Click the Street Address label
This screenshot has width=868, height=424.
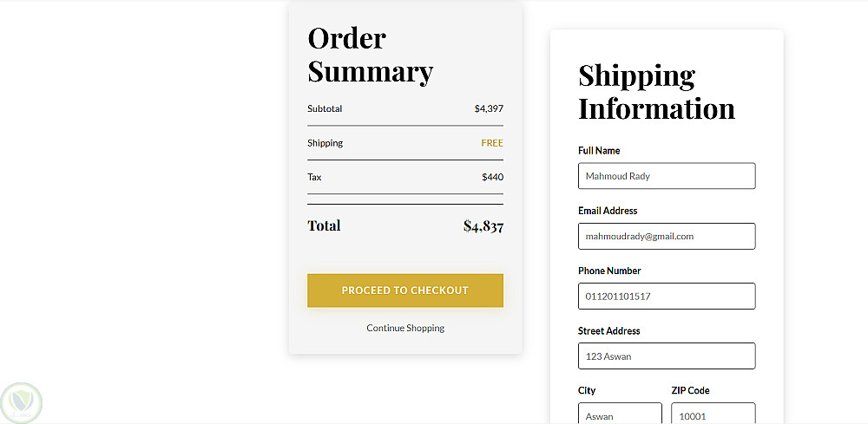(608, 331)
